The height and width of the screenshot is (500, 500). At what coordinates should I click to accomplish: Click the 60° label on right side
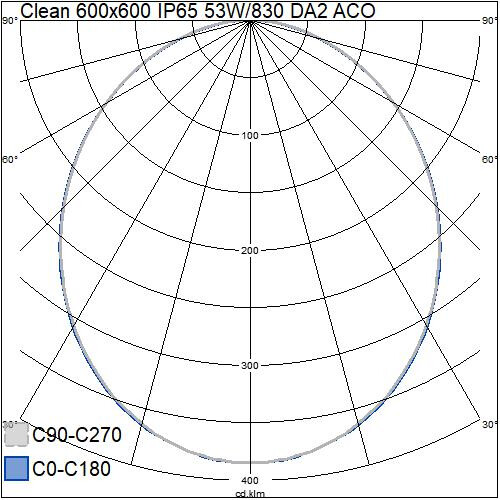point(490,160)
